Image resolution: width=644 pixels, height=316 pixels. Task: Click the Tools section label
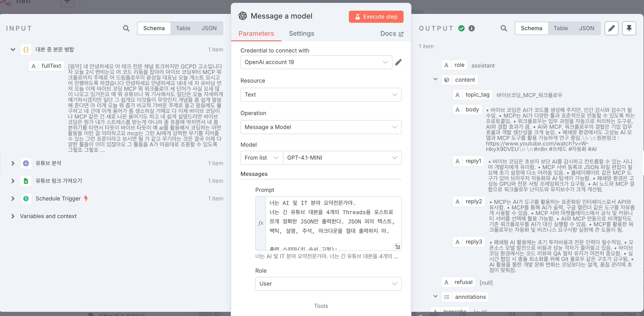click(x=321, y=306)
